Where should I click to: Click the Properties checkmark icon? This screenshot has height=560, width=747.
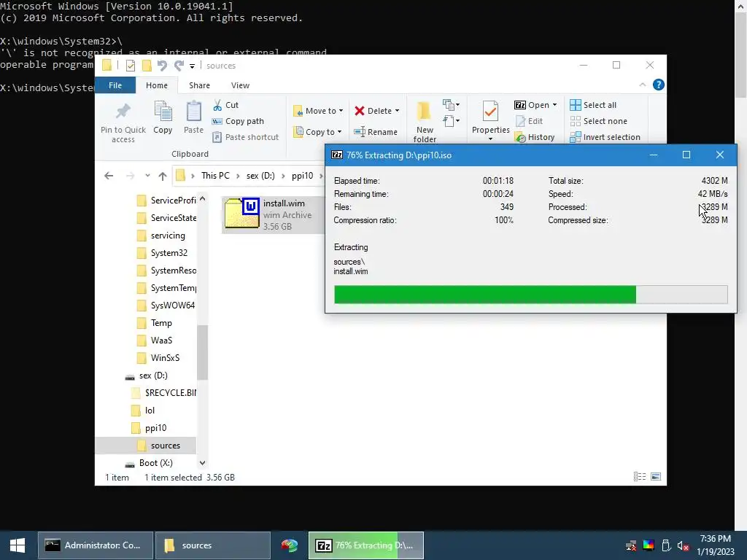[x=490, y=111]
